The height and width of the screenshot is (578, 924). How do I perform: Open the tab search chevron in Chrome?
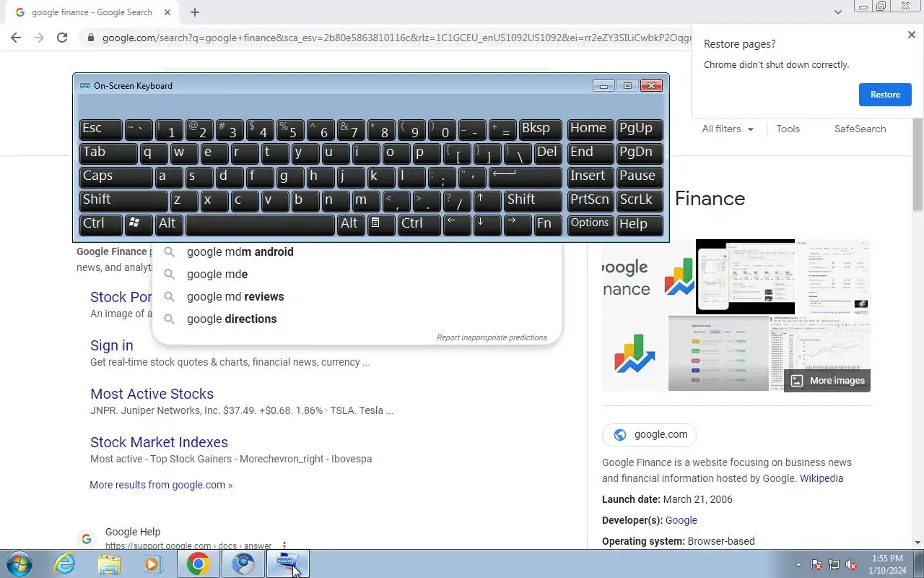point(838,12)
